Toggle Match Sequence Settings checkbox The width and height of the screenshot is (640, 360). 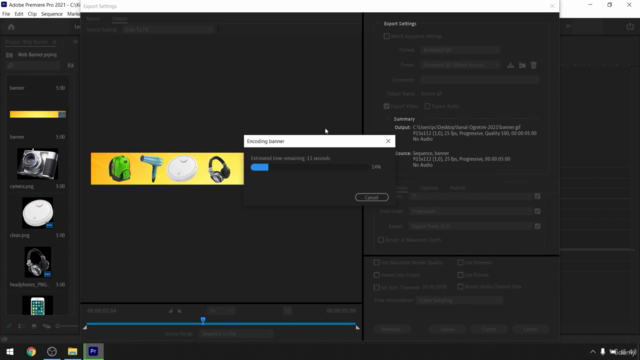386,36
